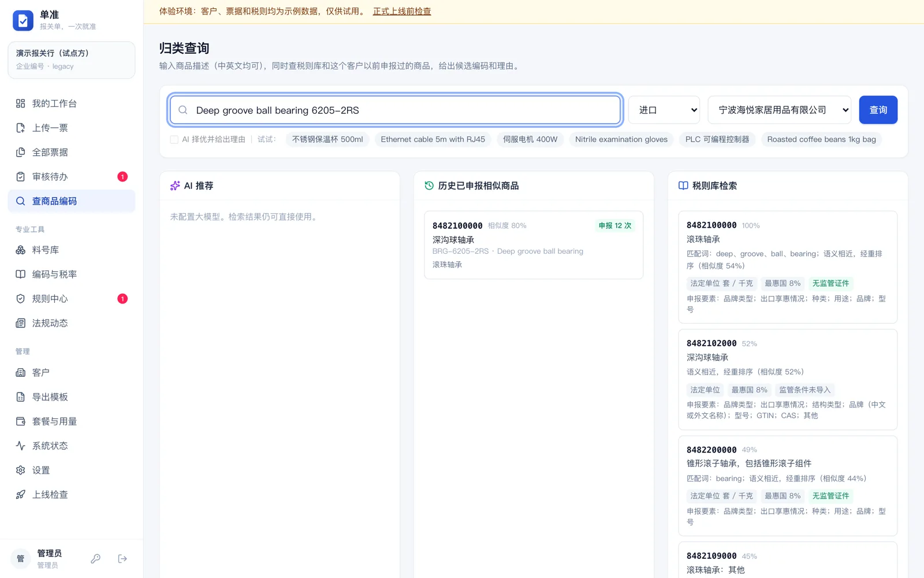Click the 导出模板 file icon
924x578 pixels.
(21, 397)
